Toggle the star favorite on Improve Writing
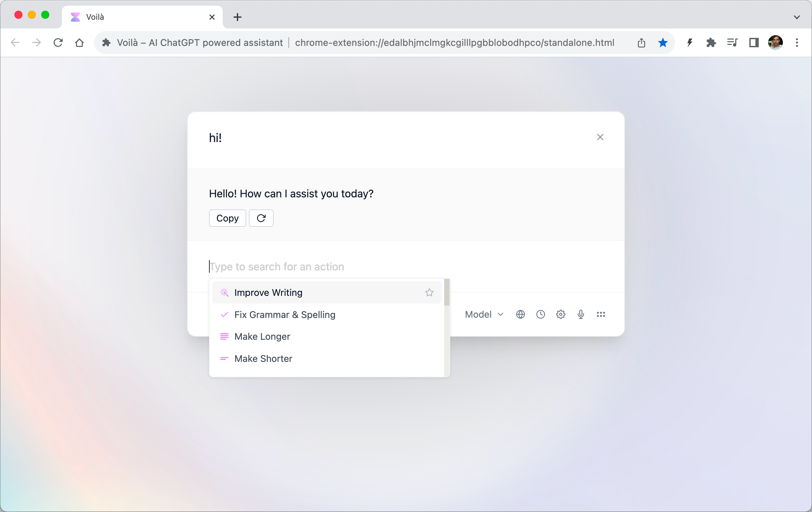This screenshot has height=512, width=812. click(x=430, y=292)
